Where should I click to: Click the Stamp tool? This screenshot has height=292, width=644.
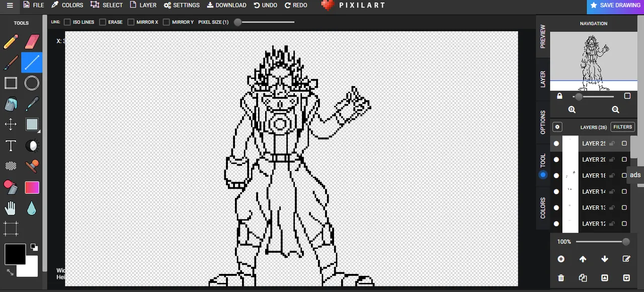[32, 166]
